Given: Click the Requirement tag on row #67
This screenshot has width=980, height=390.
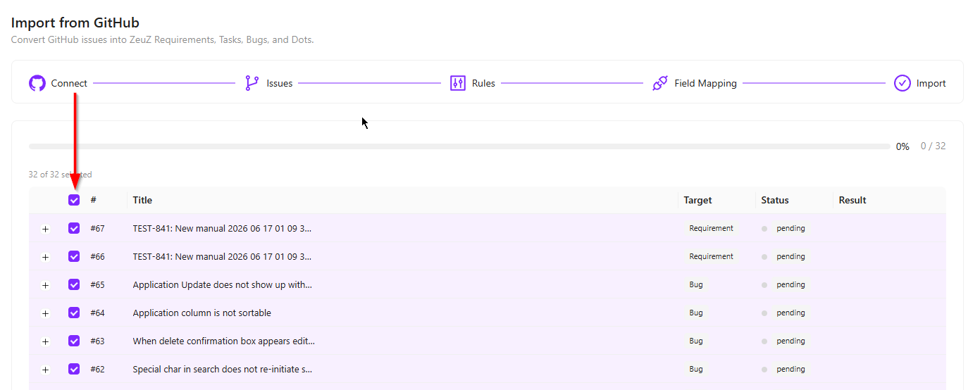Looking at the screenshot, I should tap(711, 228).
